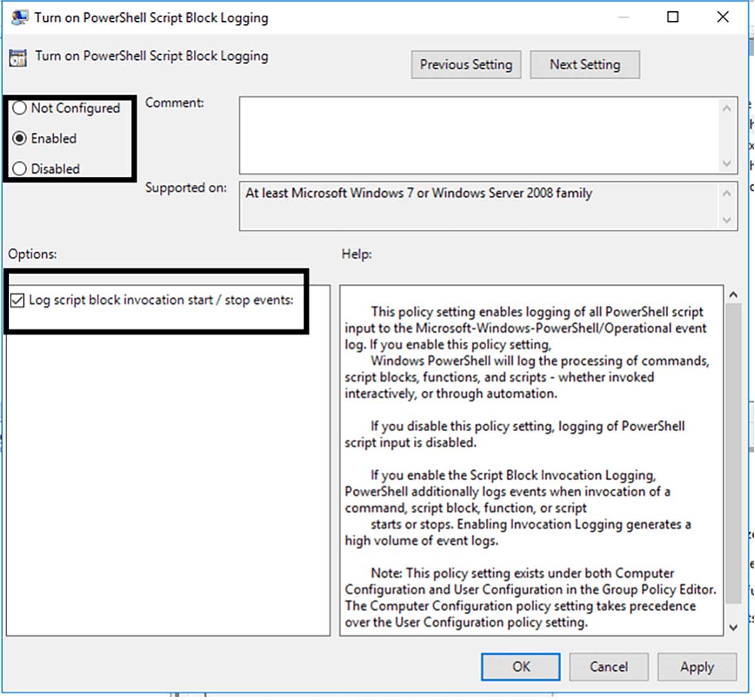Viewport: 755px width, 700px height.
Task: Click the policy icon in the title bar
Action: pos(18,17)
